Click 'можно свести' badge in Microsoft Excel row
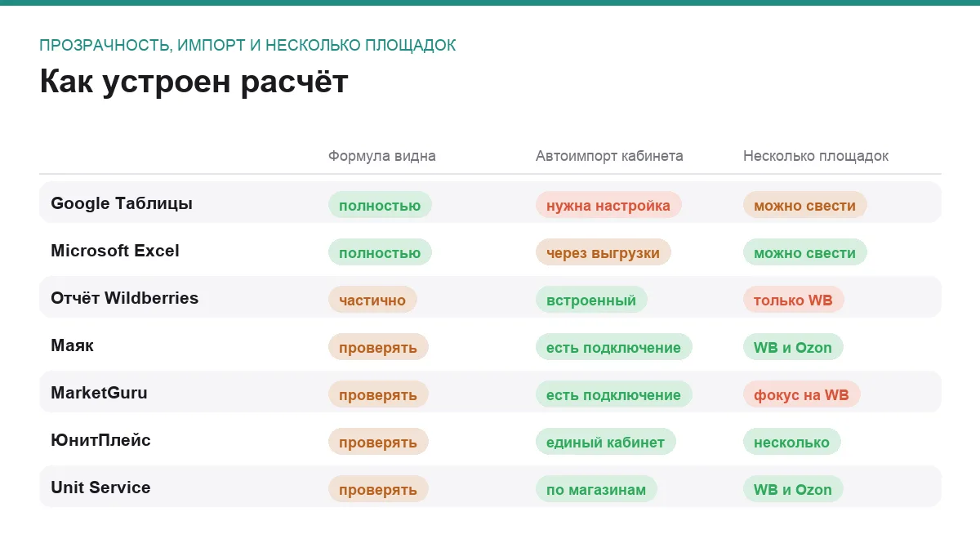This screenshot has height=552, width=980. (x=804, y=252)
